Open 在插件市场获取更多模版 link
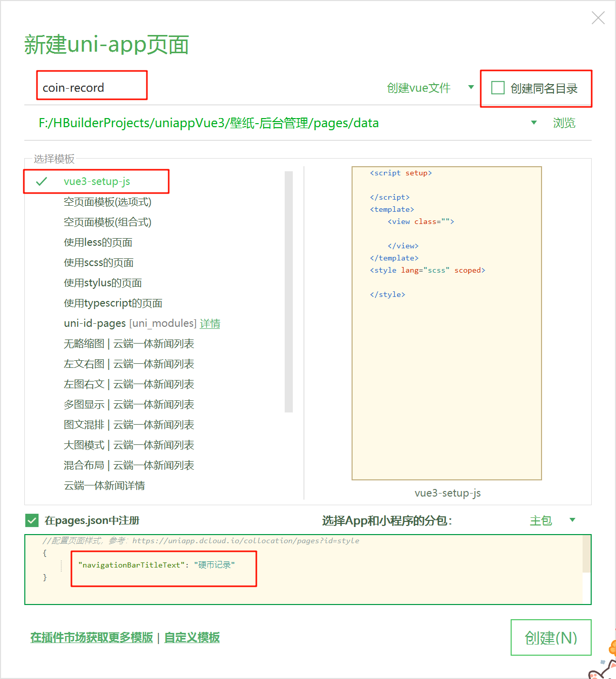 92,637
